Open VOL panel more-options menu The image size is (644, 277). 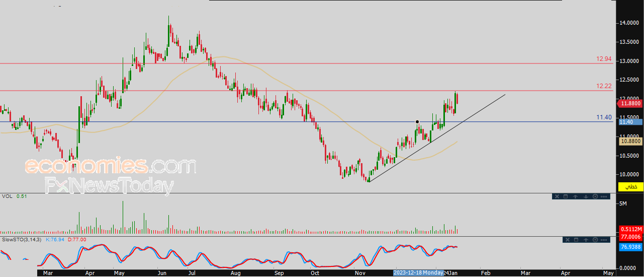[604, 196]
